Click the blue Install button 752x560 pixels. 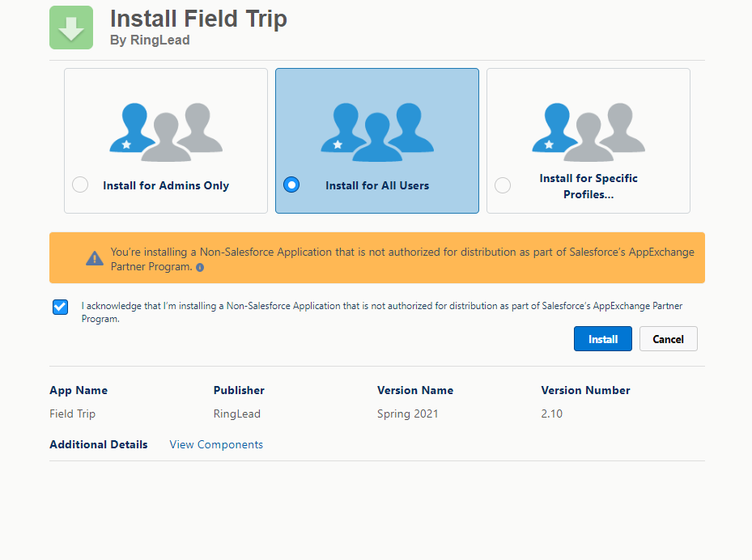tap(603, 339)
